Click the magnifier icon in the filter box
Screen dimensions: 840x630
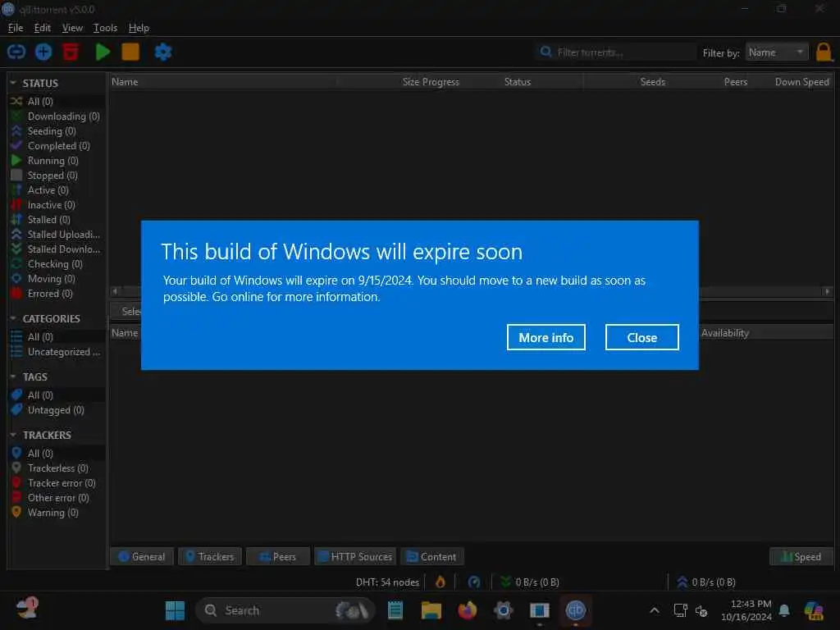[546, 52]
